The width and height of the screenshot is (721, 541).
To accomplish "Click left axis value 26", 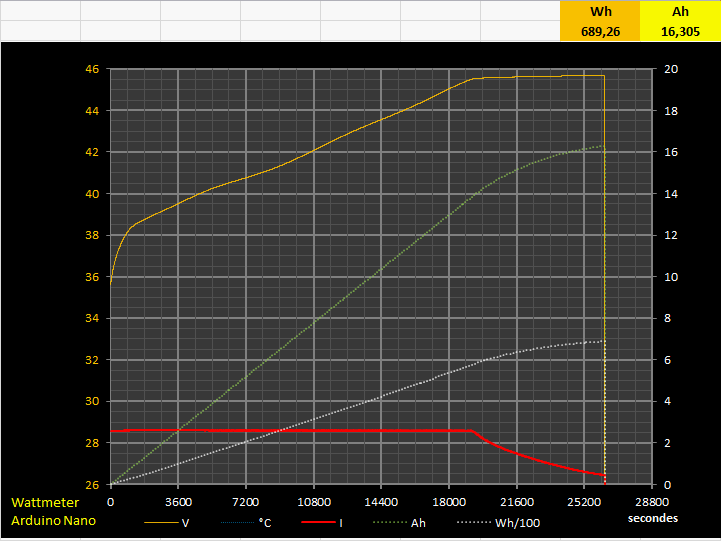I will pos(92,485).
